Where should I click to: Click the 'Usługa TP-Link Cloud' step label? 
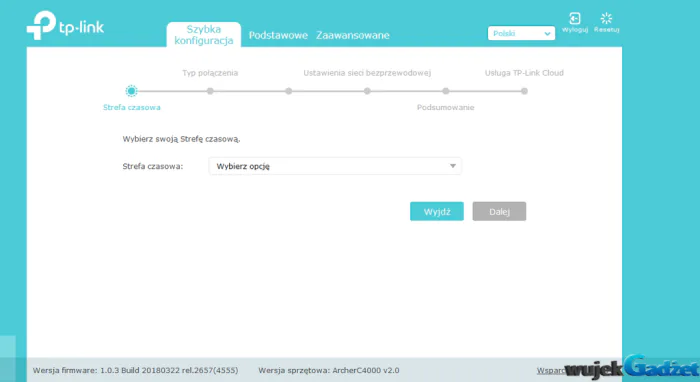524,73
